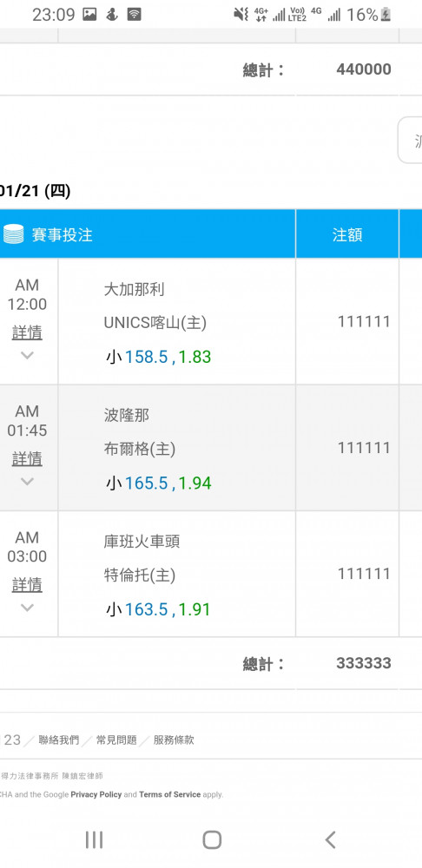Expand the chevron under AM 12:00 詳情
Viewport: 422px width, 868px height.
click(x=27, y=355)
